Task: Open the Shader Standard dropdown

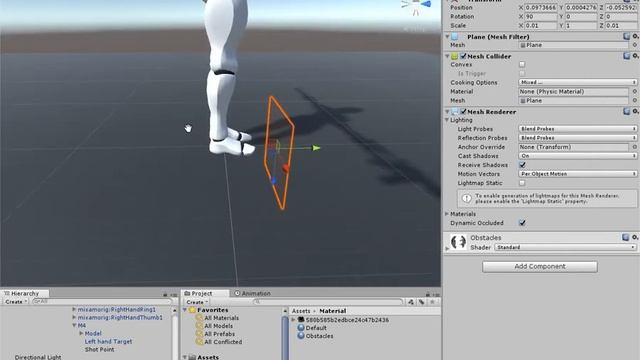Action: click(x=565, y=247)
